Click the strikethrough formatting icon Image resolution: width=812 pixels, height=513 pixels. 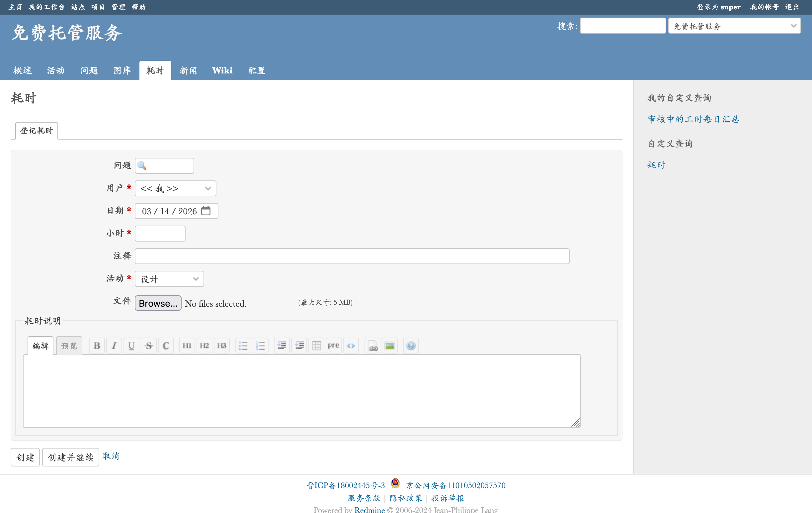(x=149, y=346)
